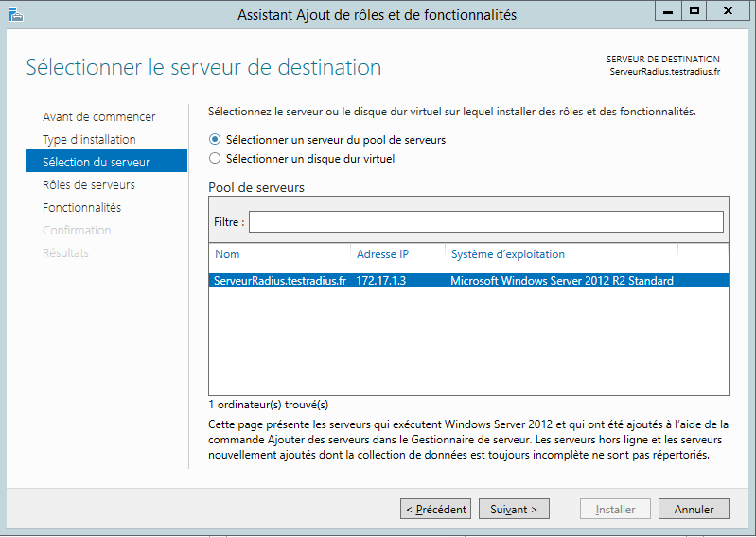Select the ServeurRadius.testradius.fr server row
The image size is (756, 537).
[467, 281]
